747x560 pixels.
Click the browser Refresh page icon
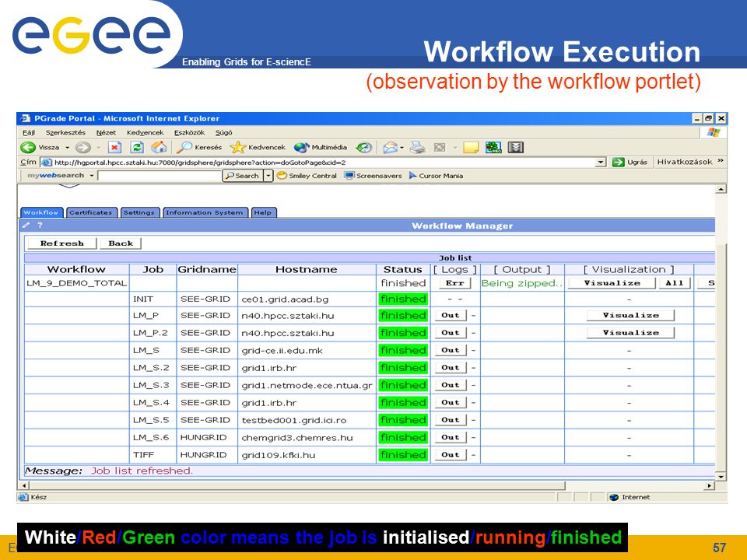pos(137,148)
